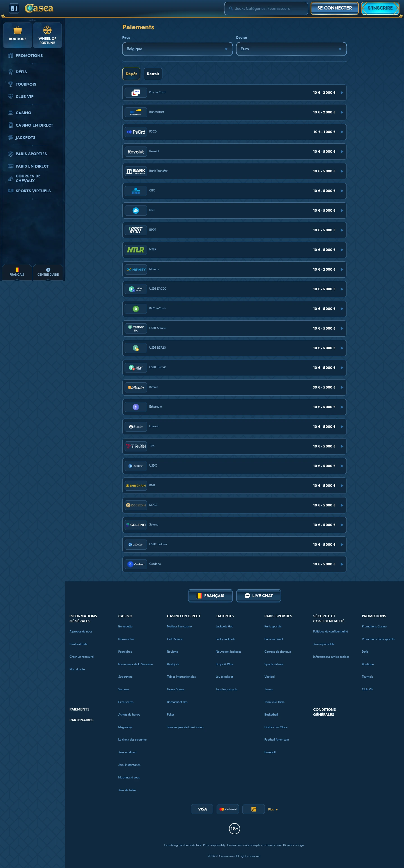Click the footer Visa payment logo
Screen dimensions: 404x868
tap(202, 809)
